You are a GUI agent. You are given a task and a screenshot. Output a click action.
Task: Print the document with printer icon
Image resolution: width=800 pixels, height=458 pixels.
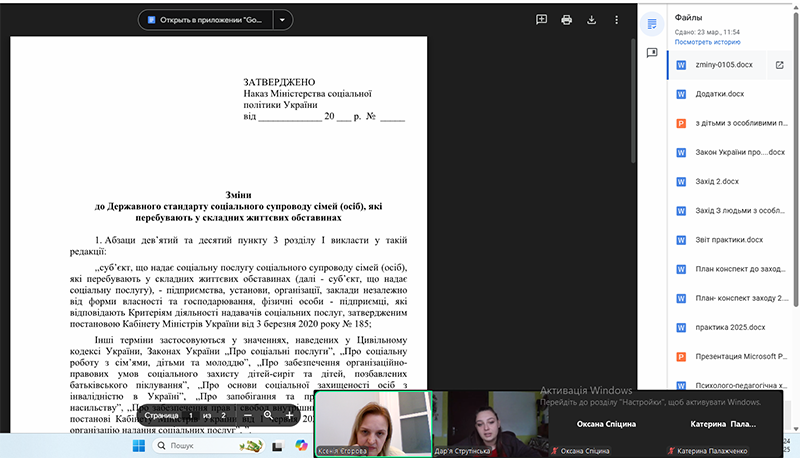tap(566, 20)
